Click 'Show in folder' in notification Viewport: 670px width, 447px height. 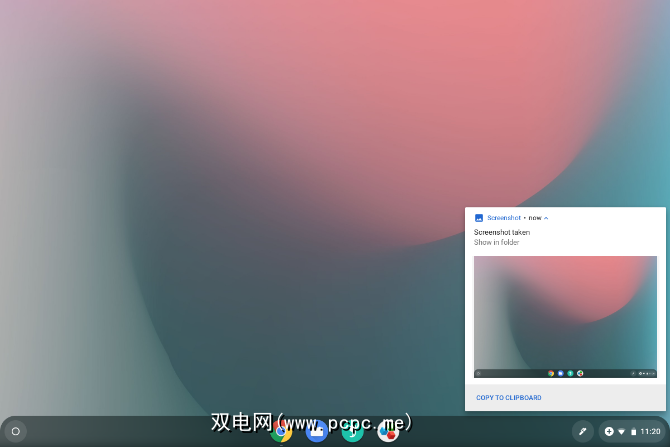(x=496, y=242)
